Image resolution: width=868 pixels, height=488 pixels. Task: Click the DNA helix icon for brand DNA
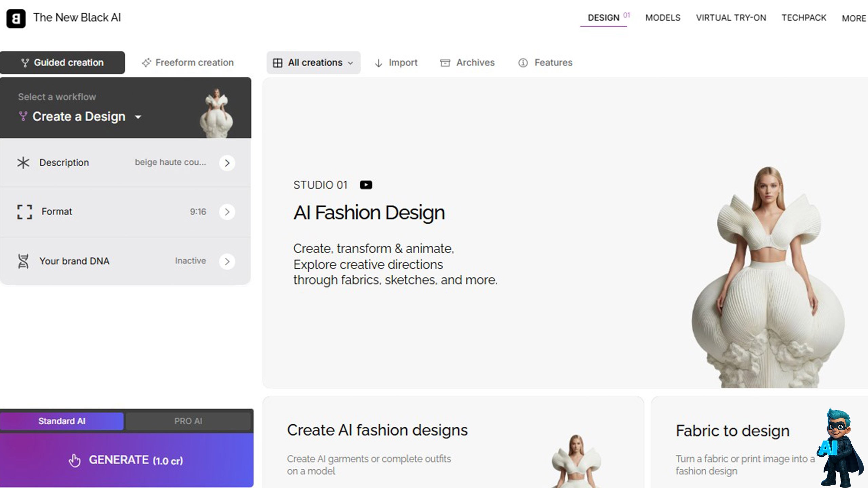coord(23,261)
